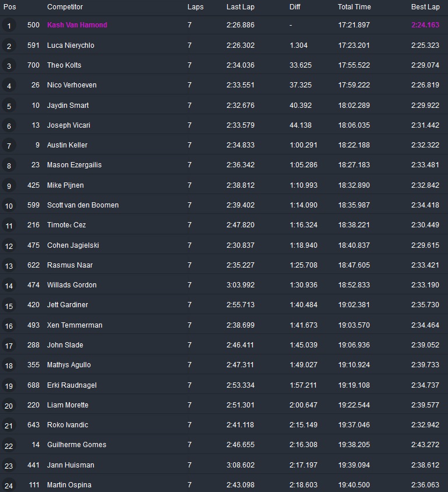Click the position 5 circle badge

click(x=9, y=106)
